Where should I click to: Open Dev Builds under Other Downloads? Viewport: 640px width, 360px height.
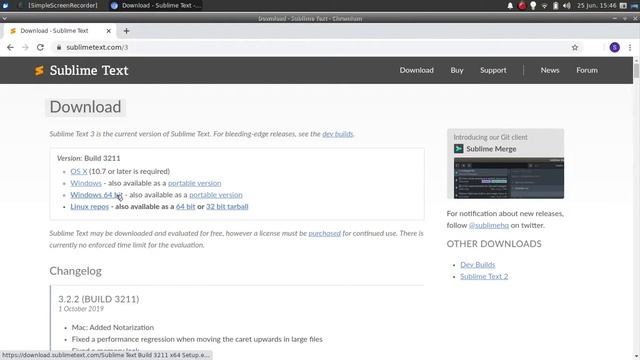(x=478, y=265)
